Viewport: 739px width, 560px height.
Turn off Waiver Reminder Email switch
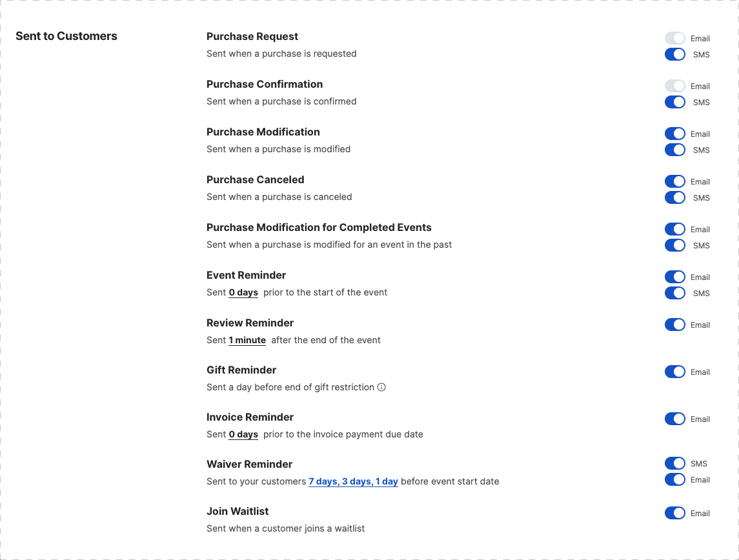[x=675, y=479]
